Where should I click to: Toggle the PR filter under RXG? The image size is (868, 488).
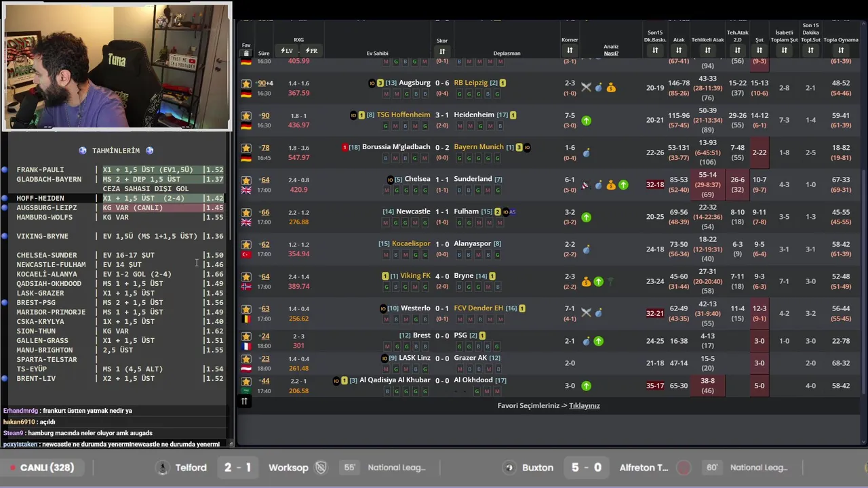[311, 51]
